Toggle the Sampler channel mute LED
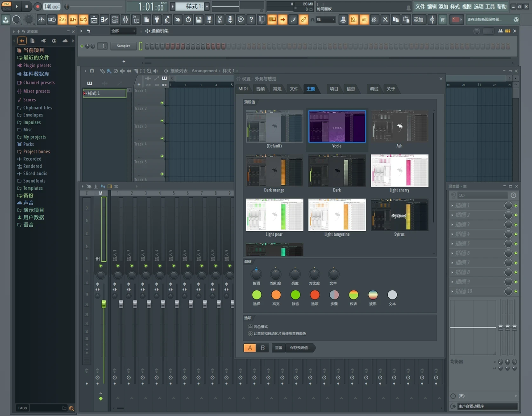 tap(82, 46)
